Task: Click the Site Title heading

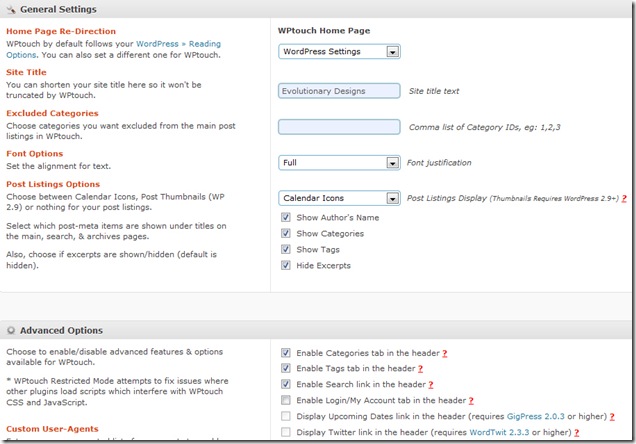Action: pos(26,72)
